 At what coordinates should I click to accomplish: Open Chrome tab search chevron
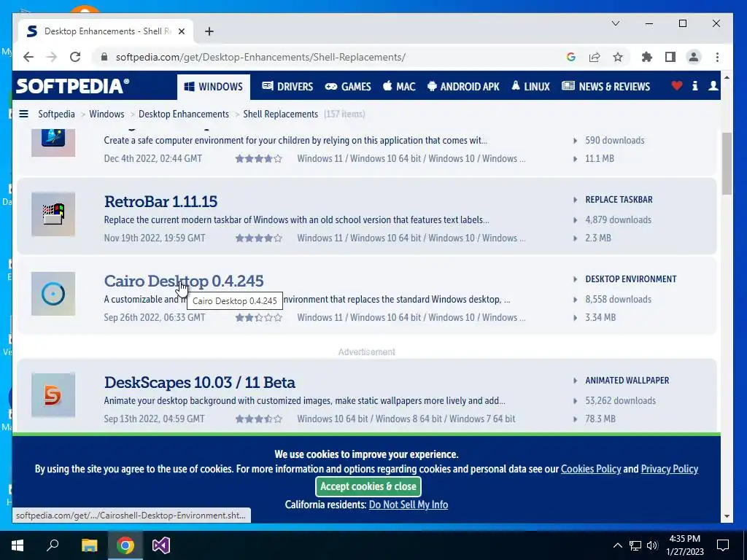pyautogui.click(x=616, y=23)
